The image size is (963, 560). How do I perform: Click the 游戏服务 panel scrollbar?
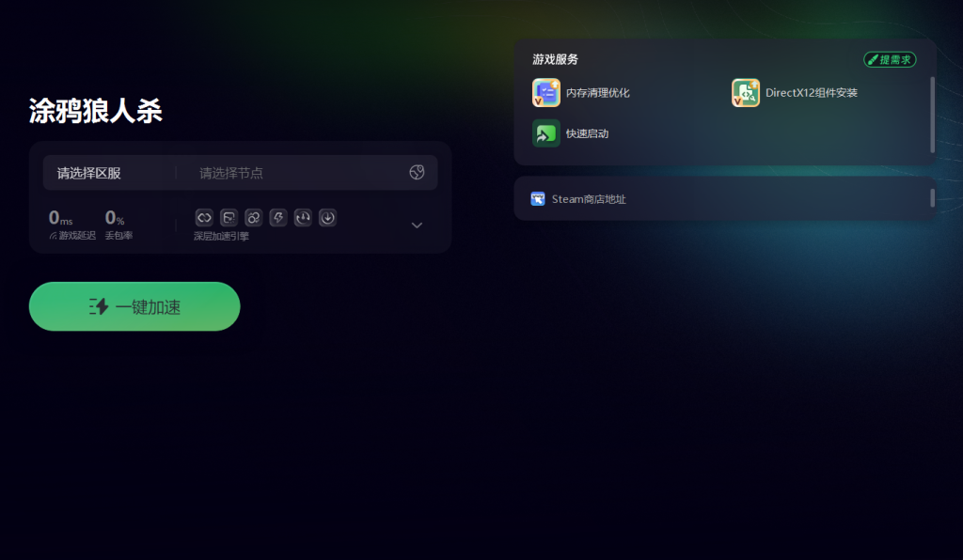point(932,115)
